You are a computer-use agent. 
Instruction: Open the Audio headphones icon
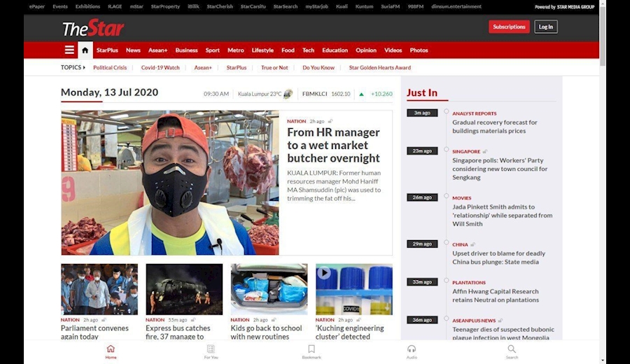click(x=412, y=349)
